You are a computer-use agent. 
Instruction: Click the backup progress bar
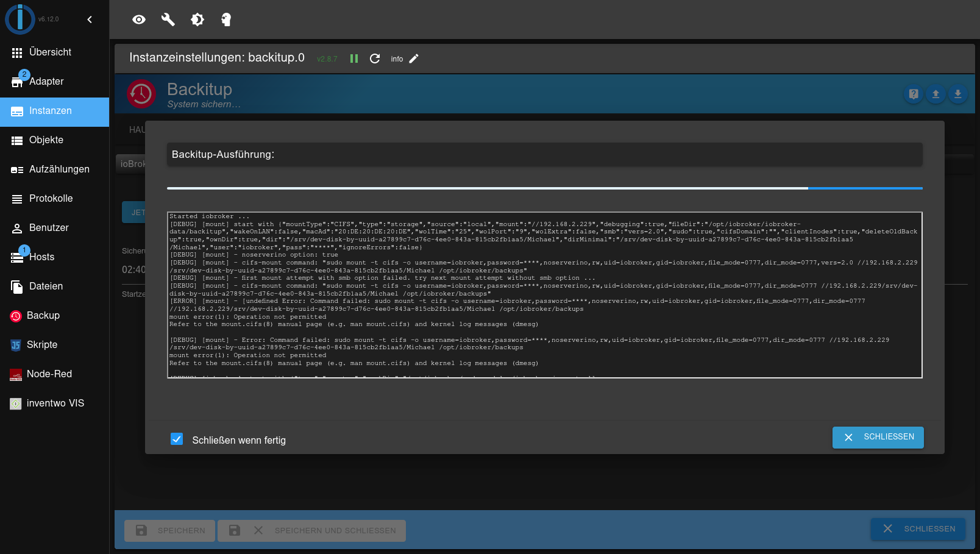click(x=544, y=188)
